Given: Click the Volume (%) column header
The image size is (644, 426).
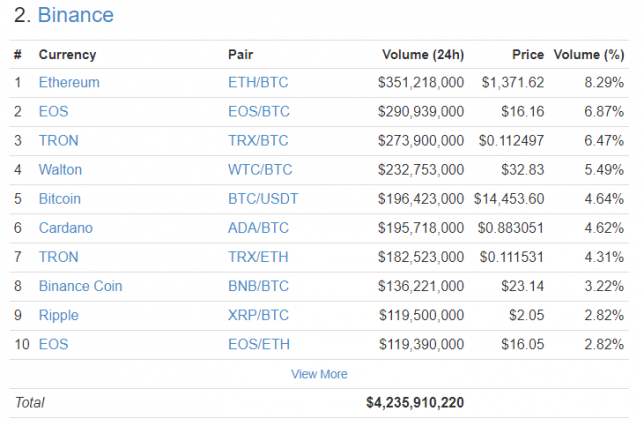Looking at the screenshot, I should click(x=589, y=55).
